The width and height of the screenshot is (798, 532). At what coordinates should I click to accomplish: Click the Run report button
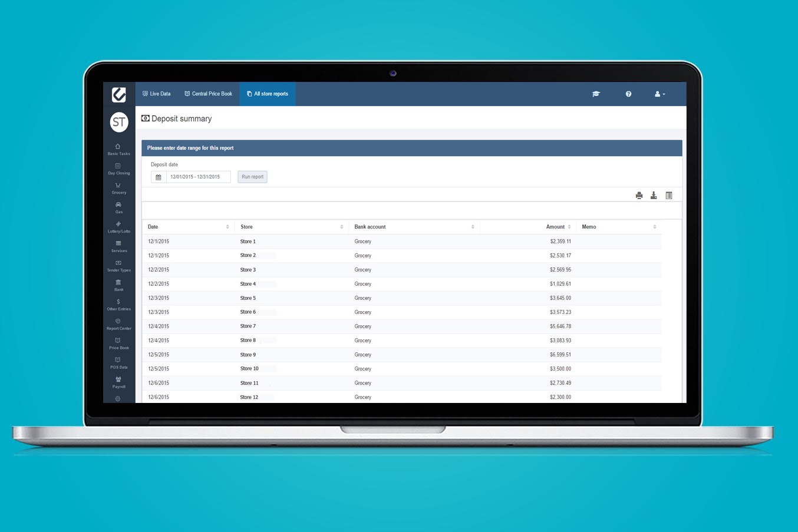252,177
